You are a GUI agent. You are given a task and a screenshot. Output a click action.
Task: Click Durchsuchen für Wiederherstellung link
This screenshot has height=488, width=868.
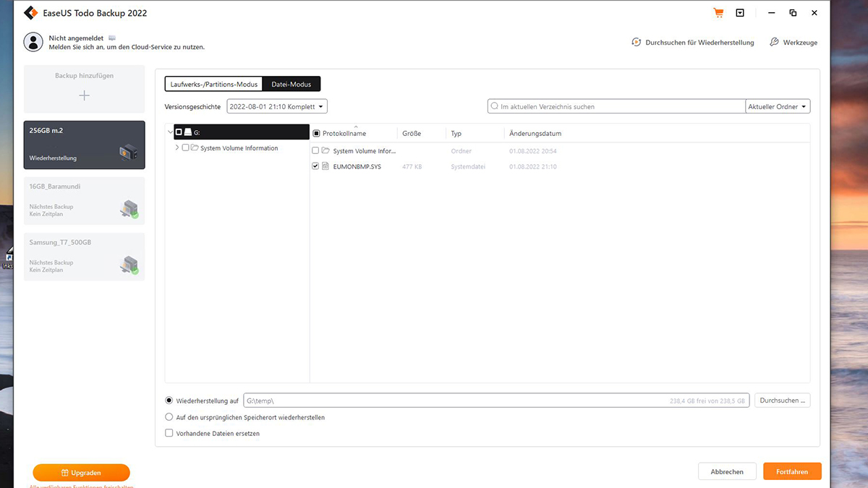(x=699, y=43)
